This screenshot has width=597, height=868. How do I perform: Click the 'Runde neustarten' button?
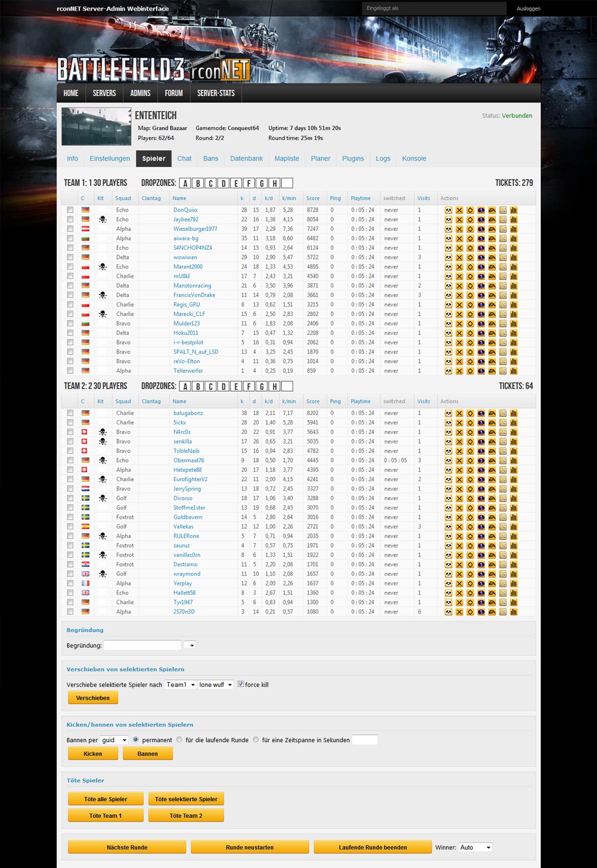tap(250, 847)
